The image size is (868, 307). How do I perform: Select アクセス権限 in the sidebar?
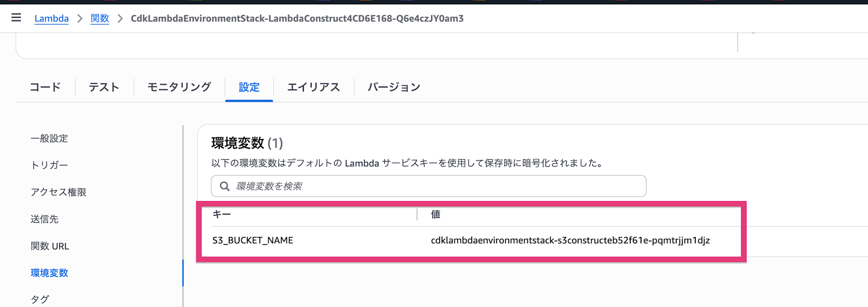click(x=59, y=192)
